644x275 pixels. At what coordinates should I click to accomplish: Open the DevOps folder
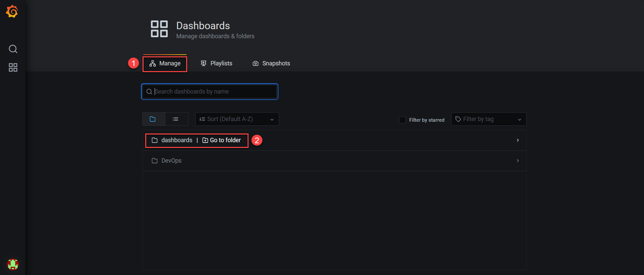[x=171, y=161]
